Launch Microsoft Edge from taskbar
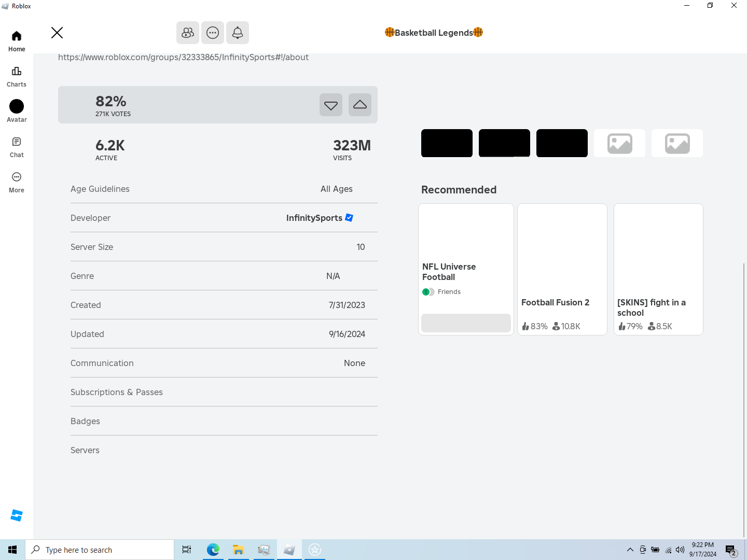Viewport: 747px width, 560px height. pyautogui.click(x=213, y=550)
